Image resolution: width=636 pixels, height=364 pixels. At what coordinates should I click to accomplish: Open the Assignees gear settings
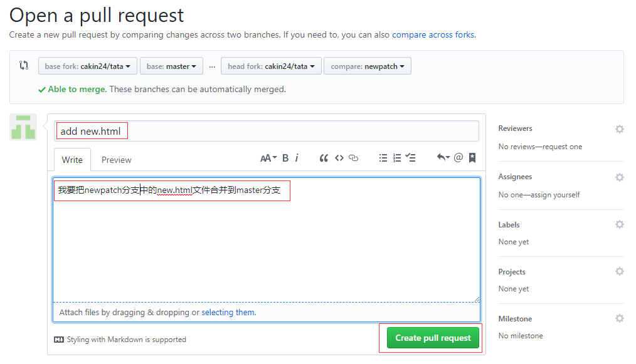619,177
